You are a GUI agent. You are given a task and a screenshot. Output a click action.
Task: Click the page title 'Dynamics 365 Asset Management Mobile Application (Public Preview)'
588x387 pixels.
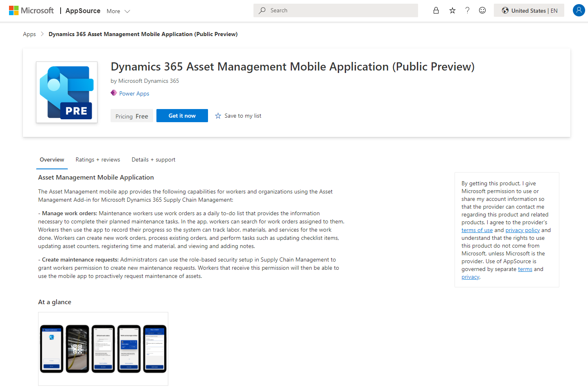click(x=293, y=66)
